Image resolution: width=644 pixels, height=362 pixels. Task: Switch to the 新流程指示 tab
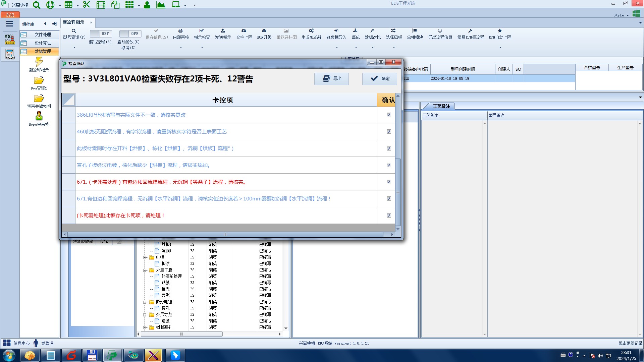point(73,22)
